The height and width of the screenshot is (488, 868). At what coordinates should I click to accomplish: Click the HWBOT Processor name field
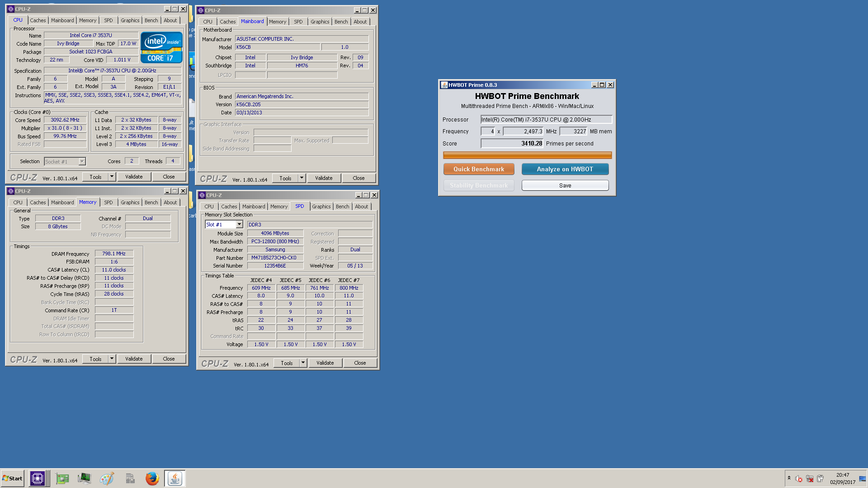pyautogui.click(x=546, y=119)
